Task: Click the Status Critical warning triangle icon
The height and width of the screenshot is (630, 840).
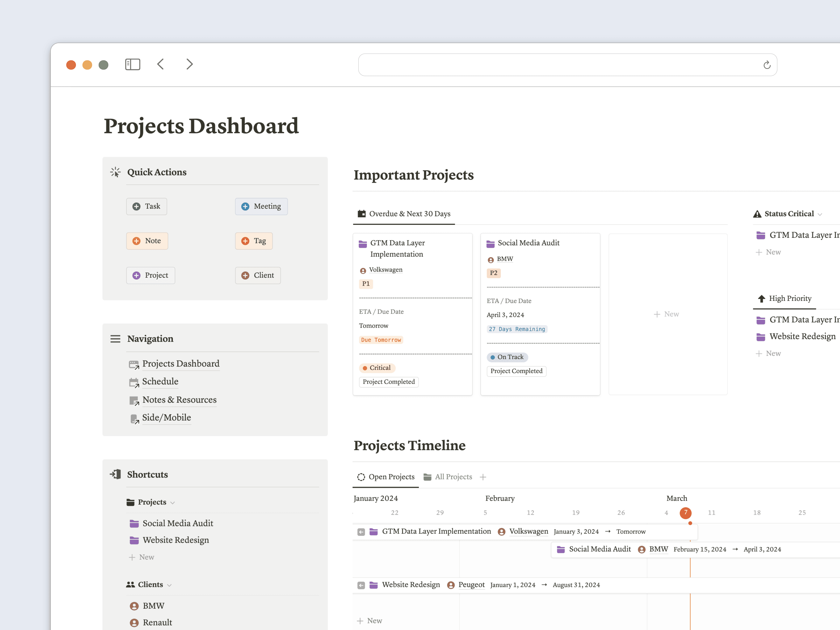Action: pyautogui.click(x=757, y=213)
